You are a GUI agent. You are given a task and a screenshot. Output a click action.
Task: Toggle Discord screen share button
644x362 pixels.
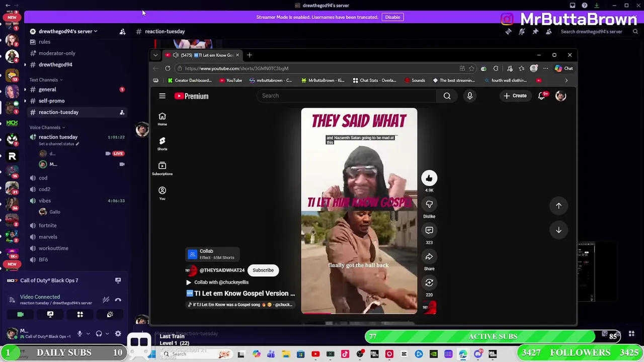(50, 314)
